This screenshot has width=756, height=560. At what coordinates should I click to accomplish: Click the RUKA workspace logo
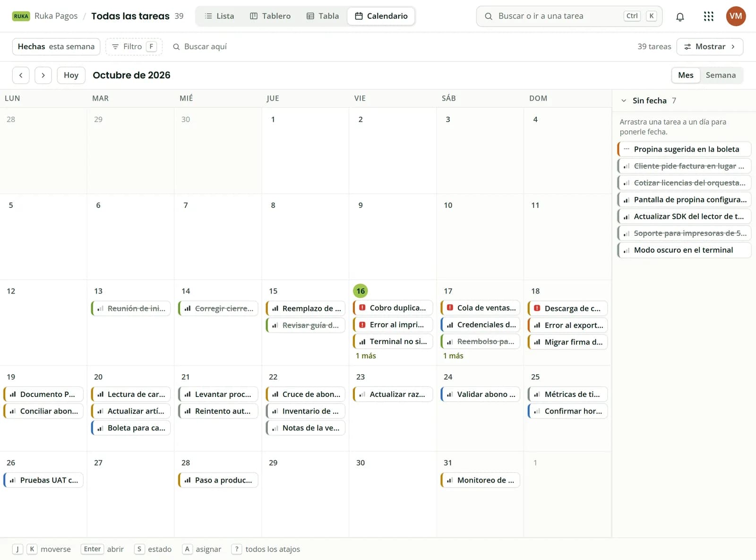pyautogui.click(x=21, y=16)
